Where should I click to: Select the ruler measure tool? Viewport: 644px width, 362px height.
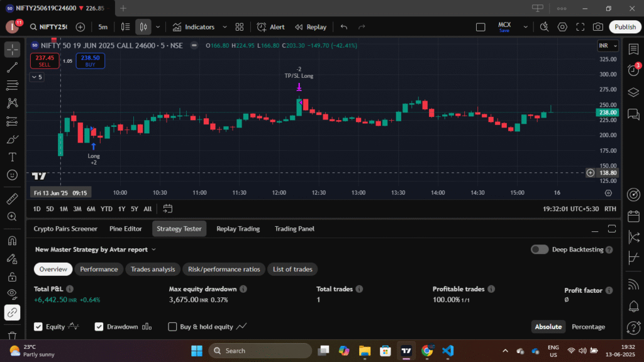click(13, 199)
